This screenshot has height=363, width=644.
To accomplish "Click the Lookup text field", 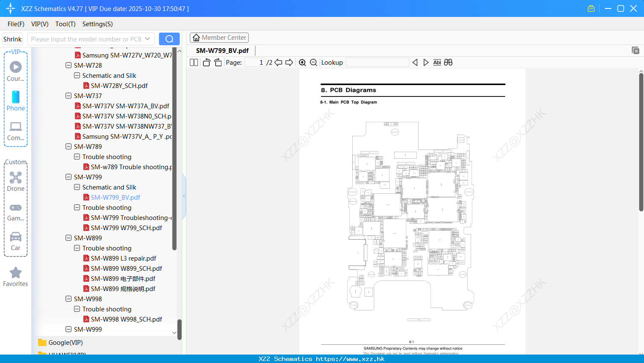I will coord(378,62).
